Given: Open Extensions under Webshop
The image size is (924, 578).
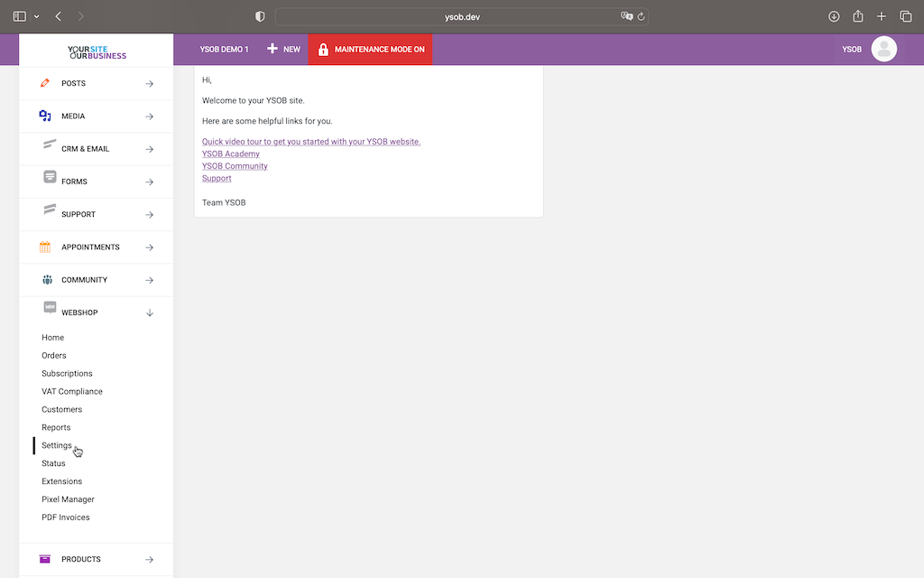Looking at the screenshot, I should coord(62,481).
